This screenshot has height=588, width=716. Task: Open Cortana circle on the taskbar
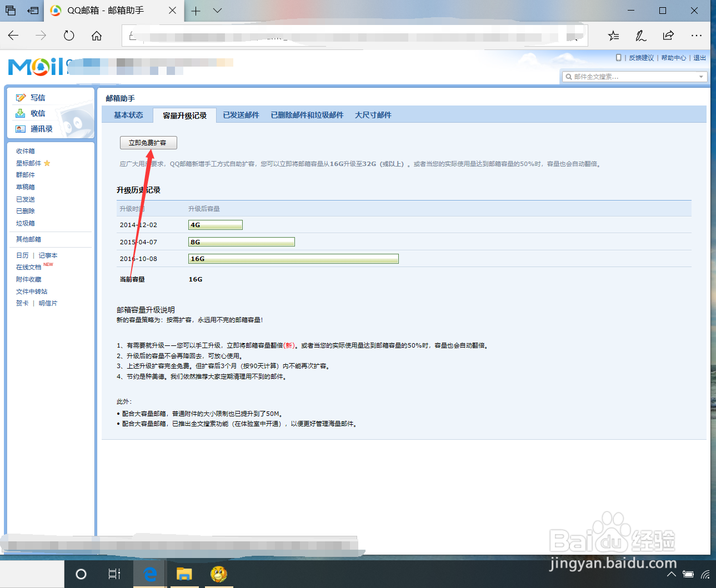pos(81,574)
